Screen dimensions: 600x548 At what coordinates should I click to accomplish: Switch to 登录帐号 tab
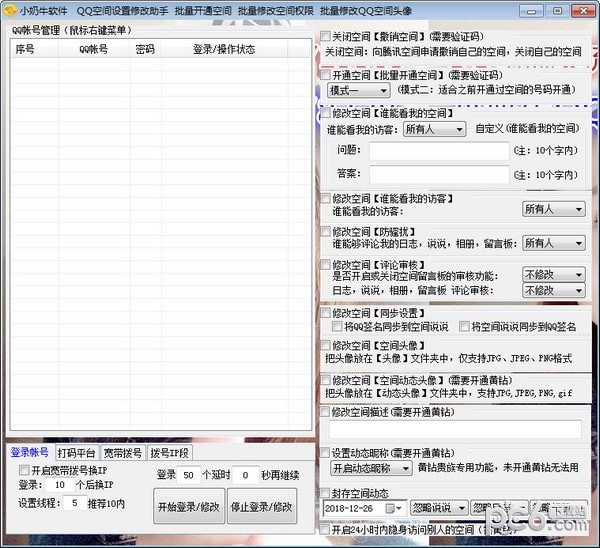click(x=30, y=452)
